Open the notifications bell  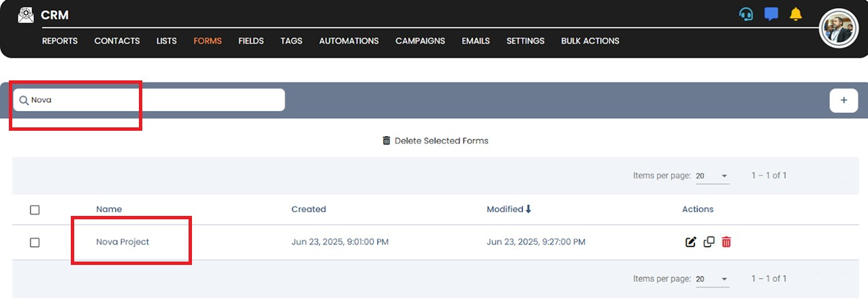[795, 14]
